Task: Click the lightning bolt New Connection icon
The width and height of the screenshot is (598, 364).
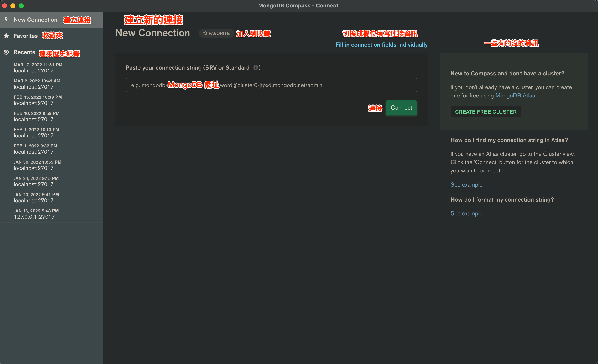Action: click(x=6, y=20)
